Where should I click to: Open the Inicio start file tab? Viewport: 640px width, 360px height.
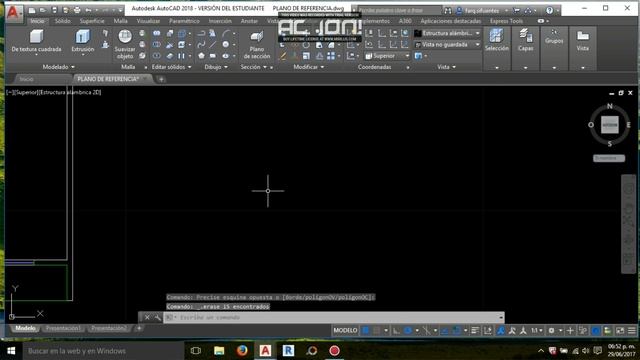(27, 79)
